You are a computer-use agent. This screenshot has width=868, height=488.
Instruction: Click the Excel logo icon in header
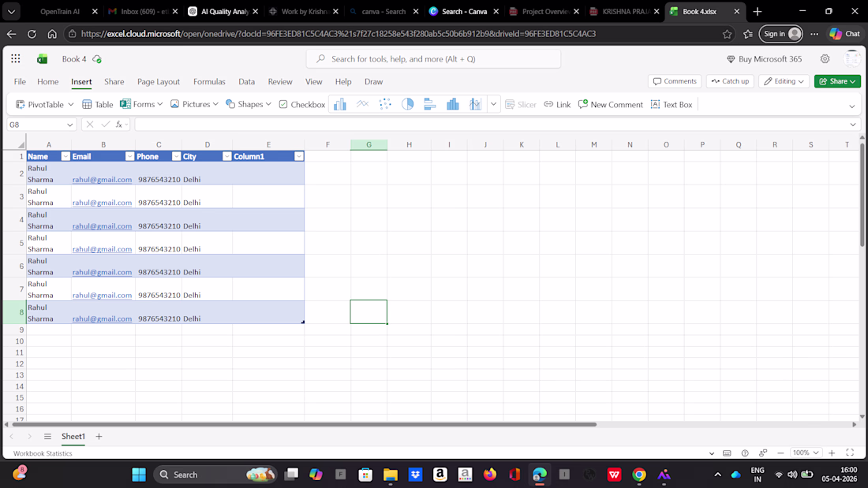pos(42,58)
